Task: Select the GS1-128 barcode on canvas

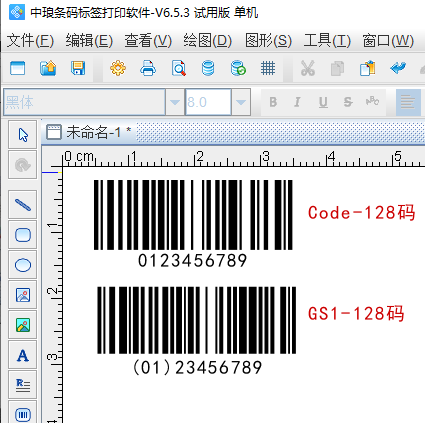Action: pyautogui.click(x=196, y=320)
